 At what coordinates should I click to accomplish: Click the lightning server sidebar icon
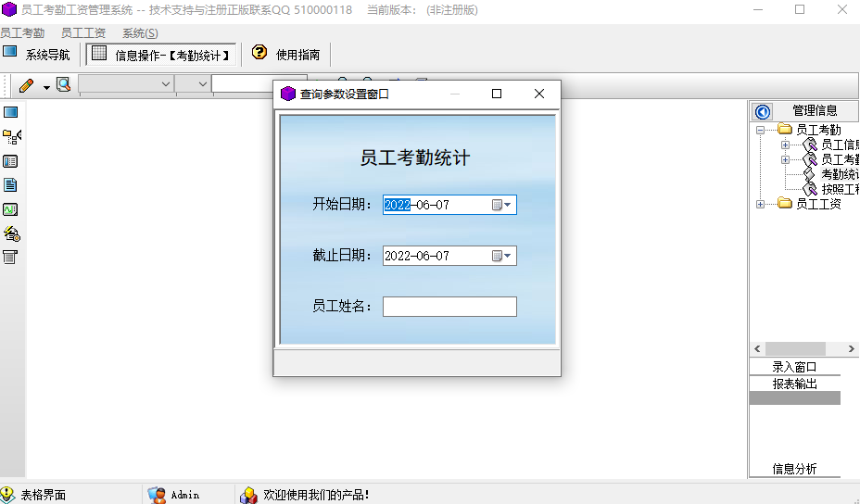point(11,233)
